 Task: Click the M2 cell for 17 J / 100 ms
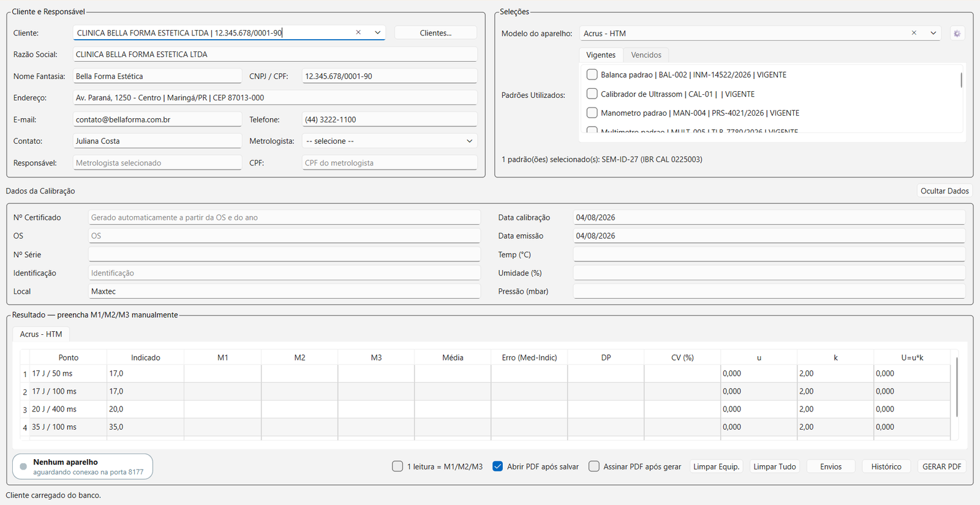pyautogui.click(x=300, y=391)
